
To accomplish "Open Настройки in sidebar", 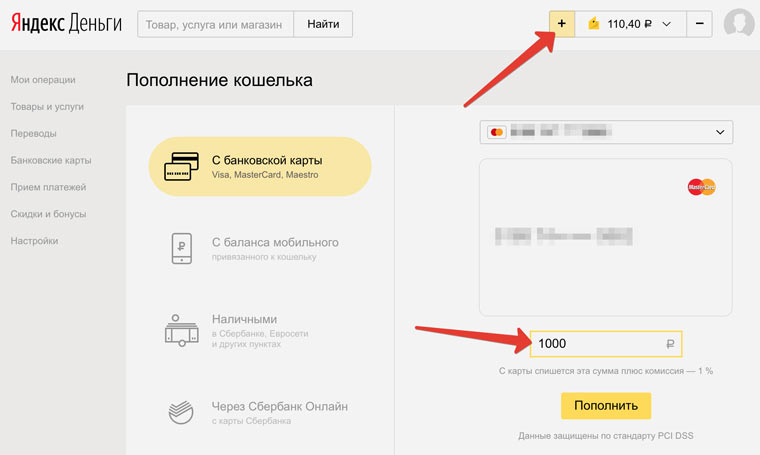I will [34, 241].
